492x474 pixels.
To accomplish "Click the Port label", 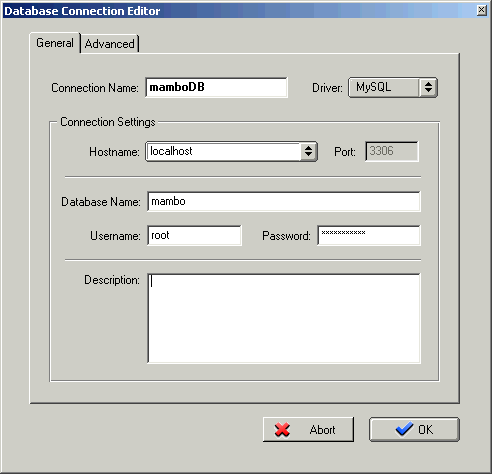I will click(x=345, y=152).
